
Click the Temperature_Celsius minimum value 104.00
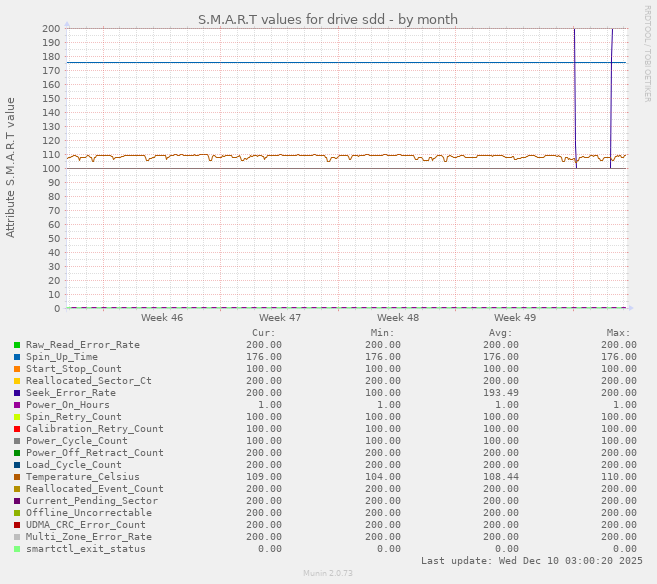pyautogui.click(x=383, y=477)
